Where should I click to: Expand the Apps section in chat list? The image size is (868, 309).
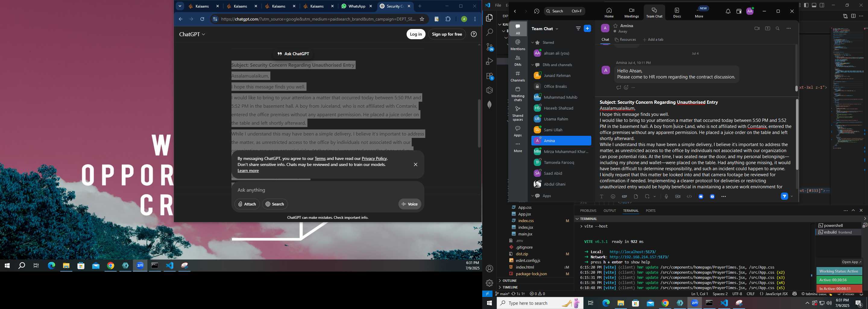[x=532, y=196]
